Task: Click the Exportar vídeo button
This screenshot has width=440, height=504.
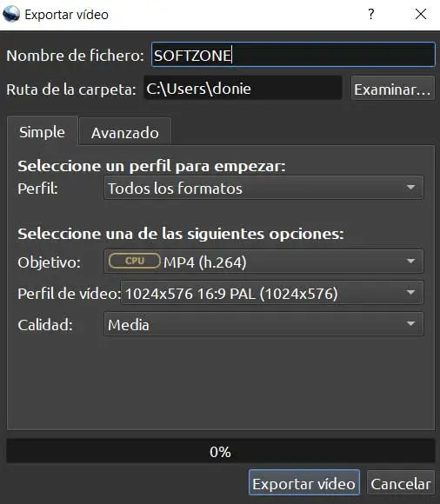Action: (304, 483)
